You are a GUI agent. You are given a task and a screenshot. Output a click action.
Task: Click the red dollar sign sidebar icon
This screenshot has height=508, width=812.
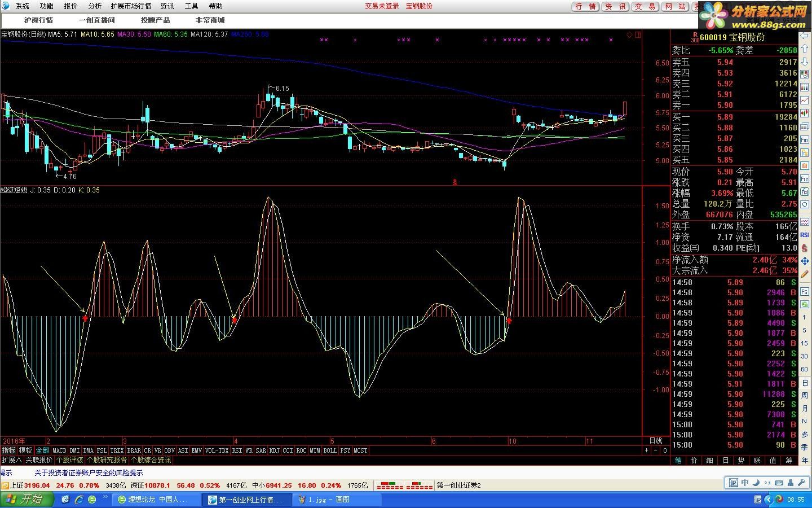point(805,249)
